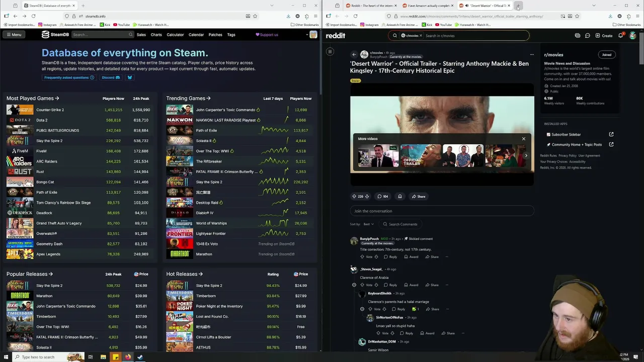Open the post's three-dot options menu
The height and width of the screenshot is (362, 644).
tap(532, 54)
